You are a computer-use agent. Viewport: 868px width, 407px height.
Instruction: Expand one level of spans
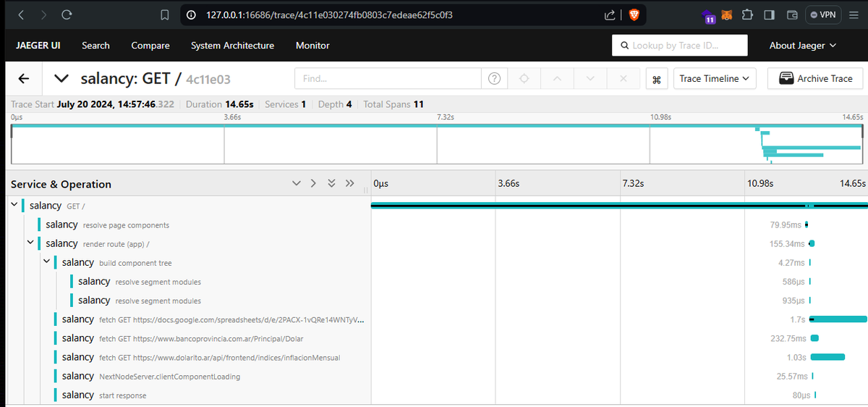(x=313, y=183)
